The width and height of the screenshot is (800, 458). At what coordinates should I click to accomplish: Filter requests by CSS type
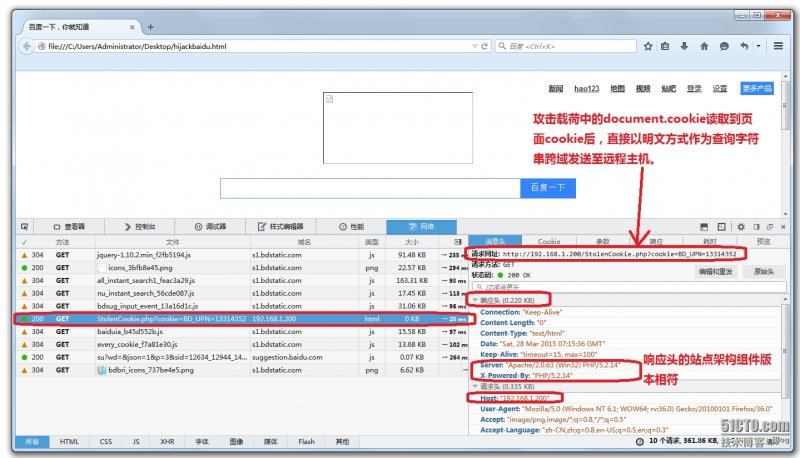tap(106, 442)
